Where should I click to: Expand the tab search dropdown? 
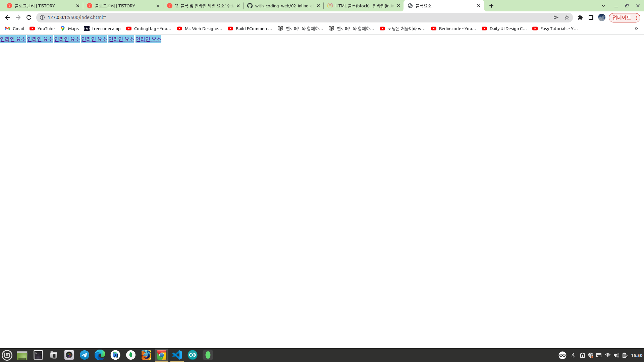click(603, 6)
